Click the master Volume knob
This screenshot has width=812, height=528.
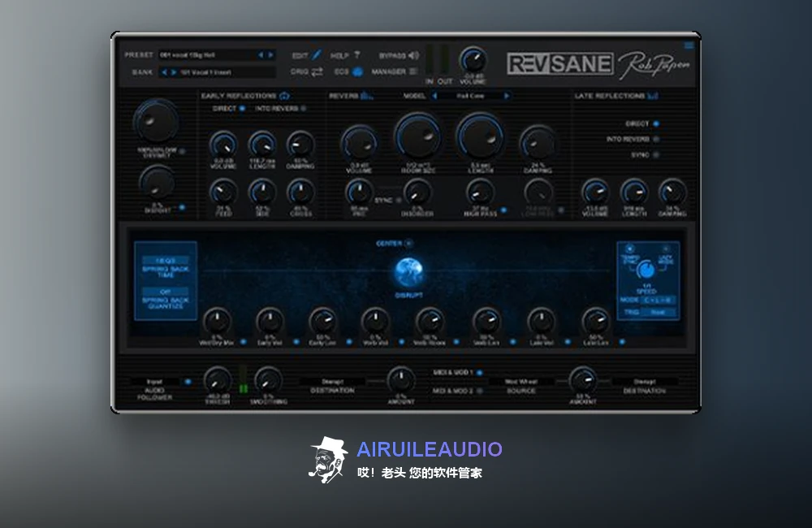click(x=473, y=61)
